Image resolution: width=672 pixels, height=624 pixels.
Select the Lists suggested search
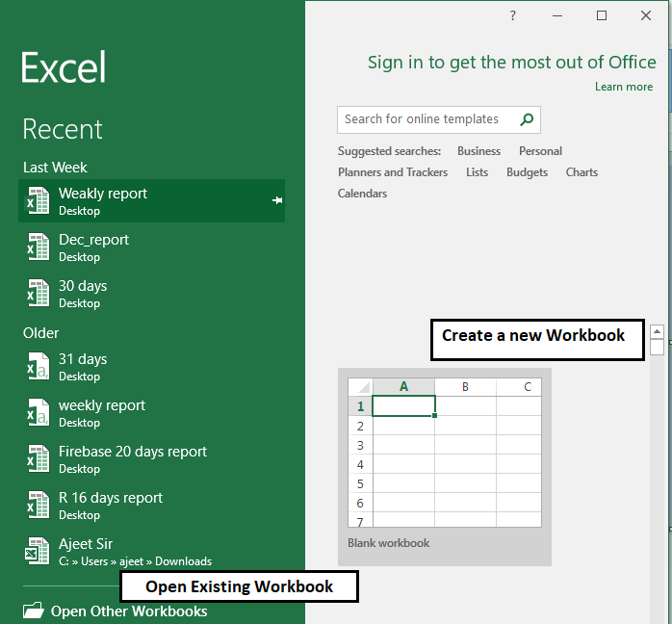(477, 172)
